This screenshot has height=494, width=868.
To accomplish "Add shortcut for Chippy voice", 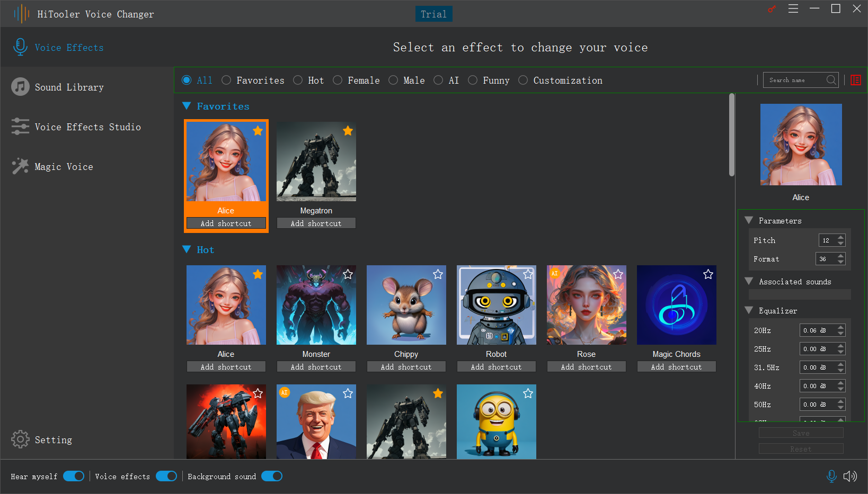I will point(406,367).
